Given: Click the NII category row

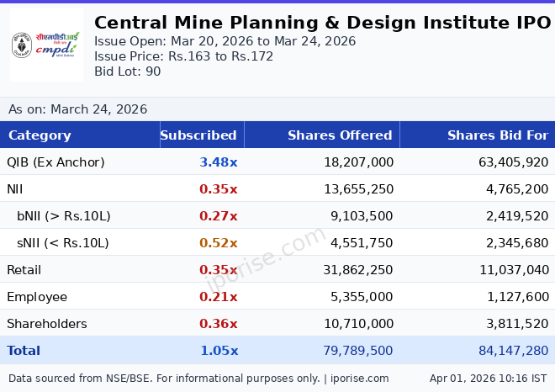Looking at the screenshot, I should point(14,189).
